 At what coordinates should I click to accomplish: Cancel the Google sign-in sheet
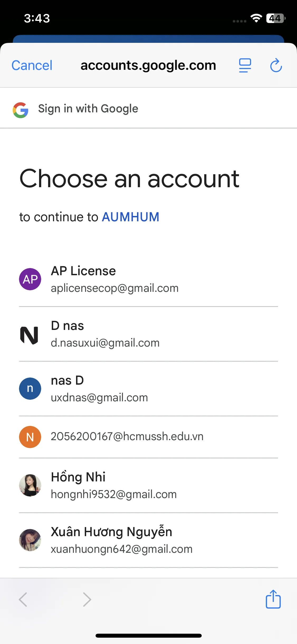point(32,65)
